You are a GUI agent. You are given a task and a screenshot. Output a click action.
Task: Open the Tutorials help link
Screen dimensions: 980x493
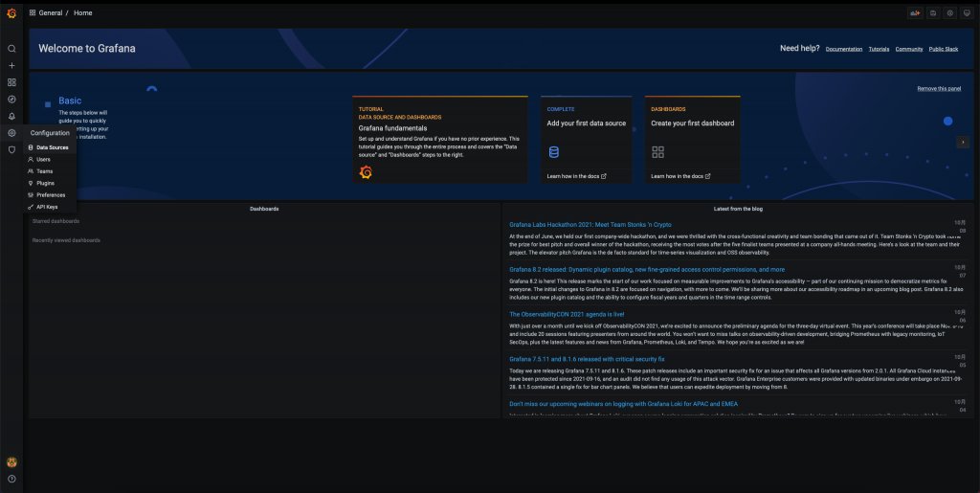(x=879, y=49)
